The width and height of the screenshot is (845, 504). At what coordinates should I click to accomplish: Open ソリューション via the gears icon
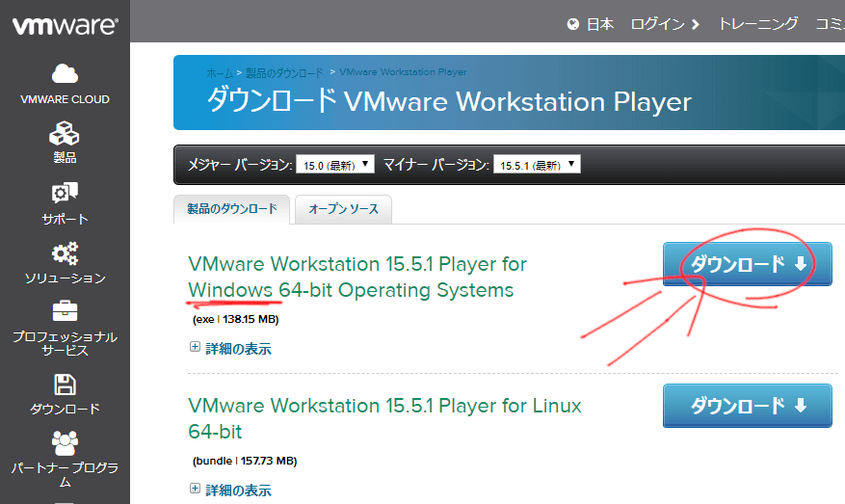pyautogui.click(x=65, y=253)
